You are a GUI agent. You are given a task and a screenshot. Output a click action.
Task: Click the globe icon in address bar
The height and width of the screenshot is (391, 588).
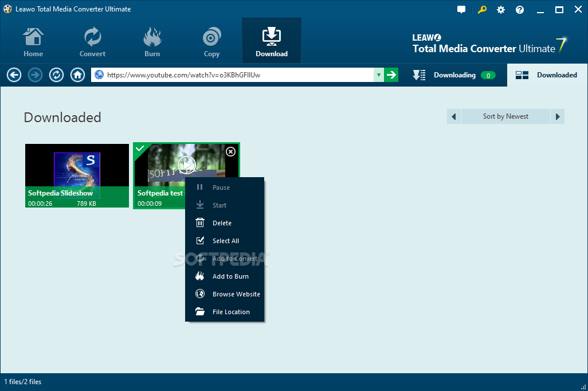click(99, 75)
